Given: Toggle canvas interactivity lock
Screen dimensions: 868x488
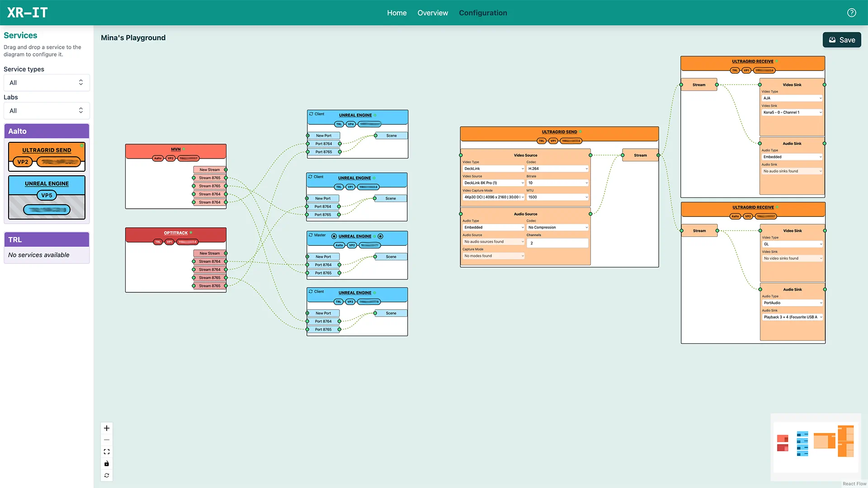Looking at the screenshot, I should coord(107,464).
